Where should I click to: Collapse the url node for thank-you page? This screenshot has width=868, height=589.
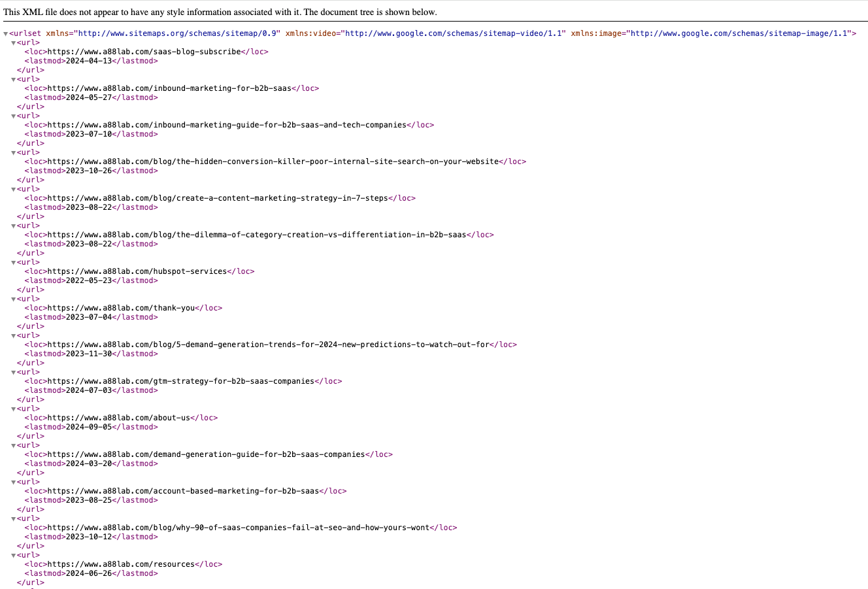click(x=14, y=299)
